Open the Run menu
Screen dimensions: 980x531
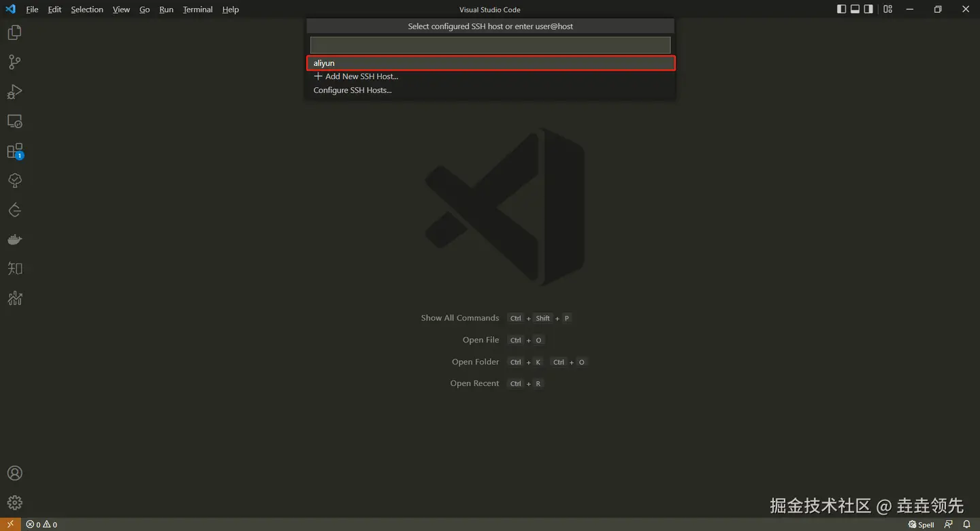(x=166, y=10)
